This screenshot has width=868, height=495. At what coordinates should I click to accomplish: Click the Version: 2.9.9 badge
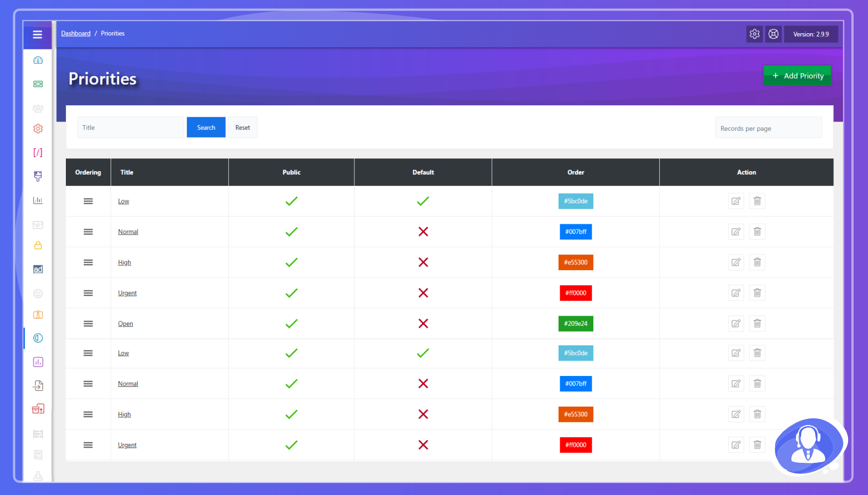[x=811, y=34]
